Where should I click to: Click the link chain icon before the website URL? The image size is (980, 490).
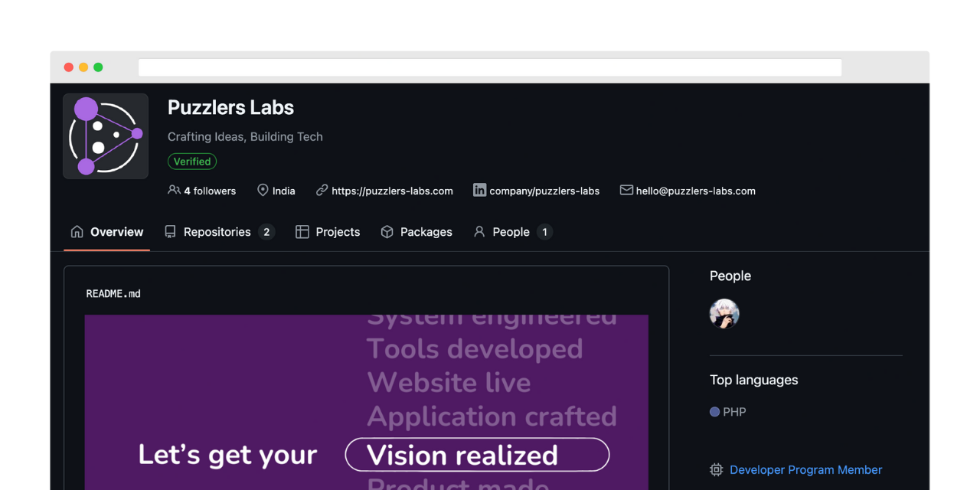coord(321,190)
